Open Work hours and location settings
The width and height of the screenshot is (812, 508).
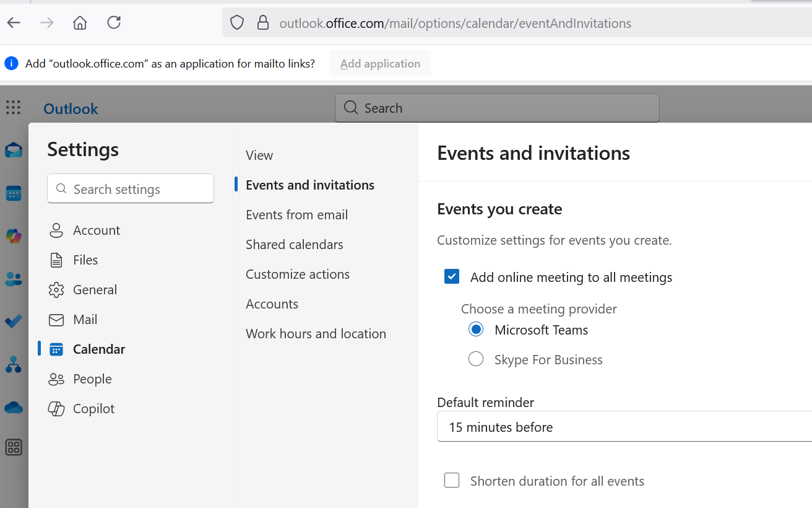(316, 334)
